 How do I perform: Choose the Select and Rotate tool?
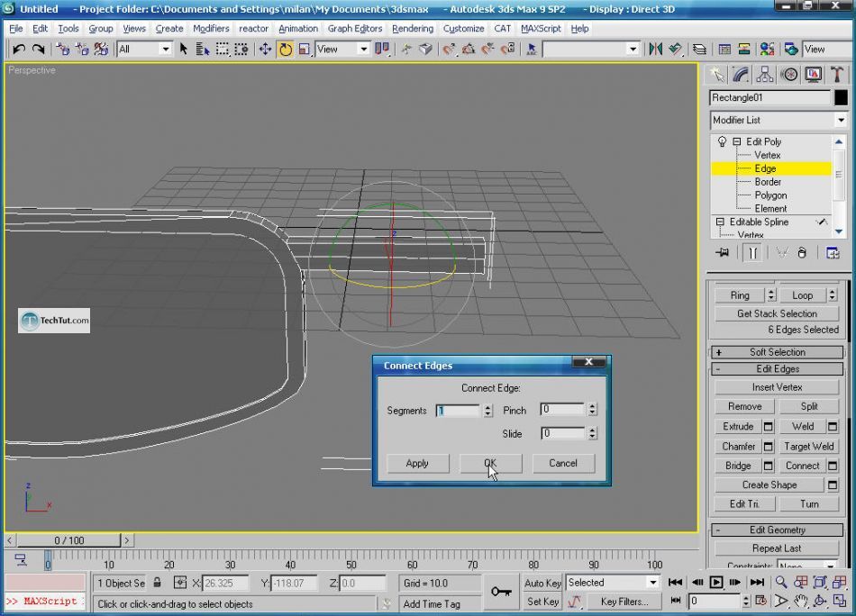[x=285, y=50]
